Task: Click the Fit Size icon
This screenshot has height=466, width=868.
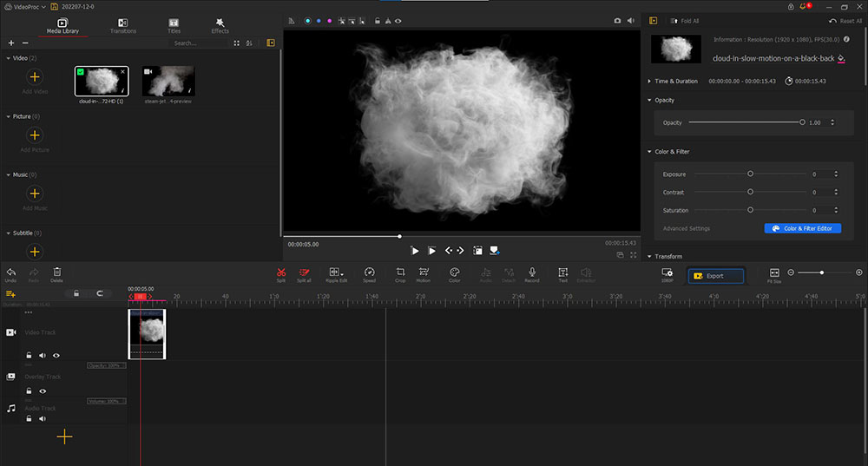Action: [774, 275]
